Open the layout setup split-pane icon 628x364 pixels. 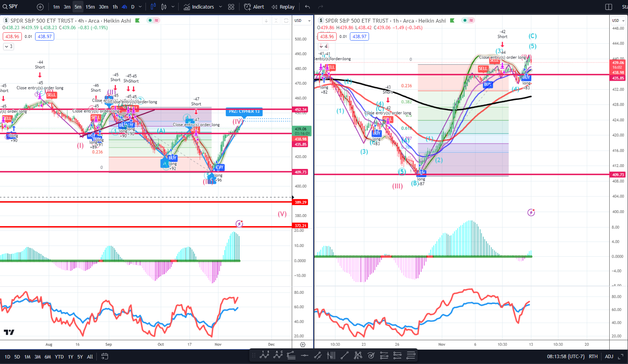[608, 7]
